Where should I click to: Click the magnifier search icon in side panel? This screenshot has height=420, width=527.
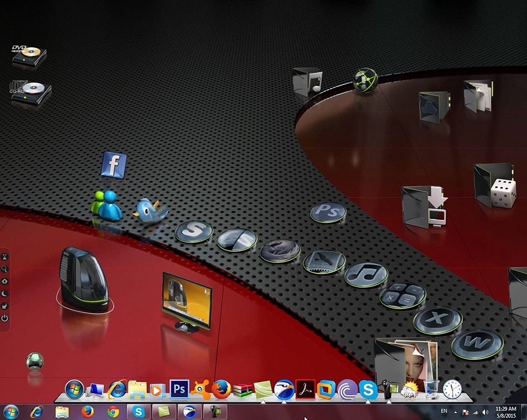point(5,269)
